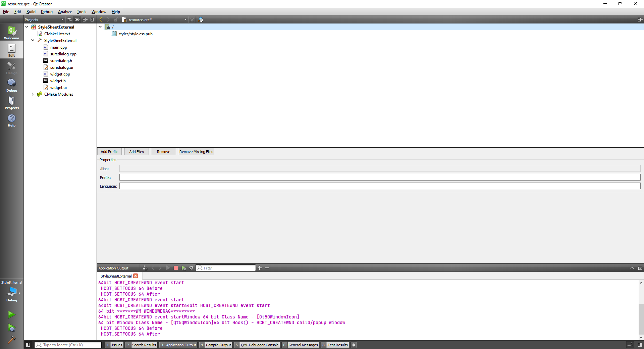The height and width of the screenshot is (349, 644).
Task: Switch to Edit mode
Action: click(x=12, y=50)
